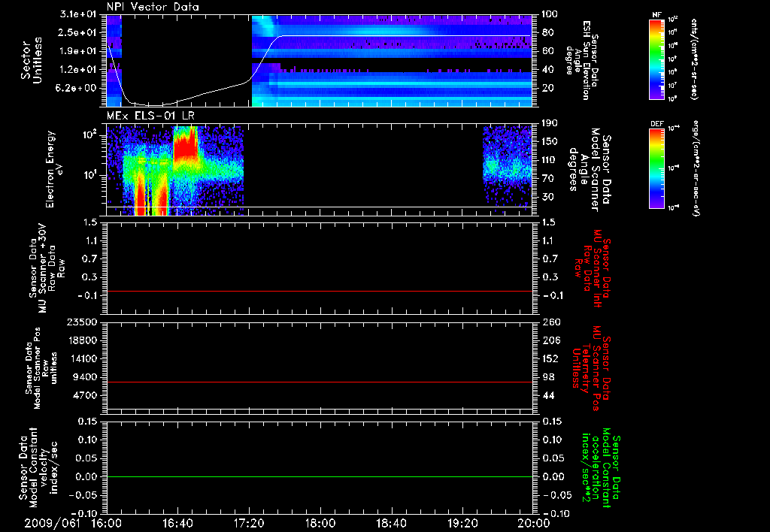Click the 17:20 time axis label
770x532 pixels.
pyautogui.click(x=249, y=524)
